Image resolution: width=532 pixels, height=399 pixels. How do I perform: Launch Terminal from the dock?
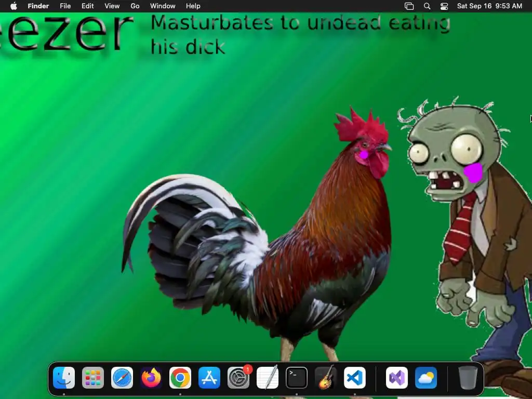point(297,378)
